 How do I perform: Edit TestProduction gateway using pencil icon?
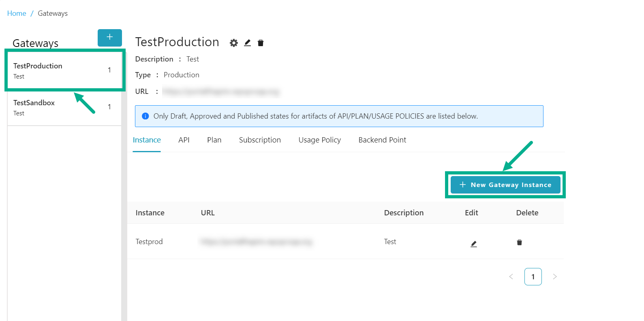click(247, 43)
